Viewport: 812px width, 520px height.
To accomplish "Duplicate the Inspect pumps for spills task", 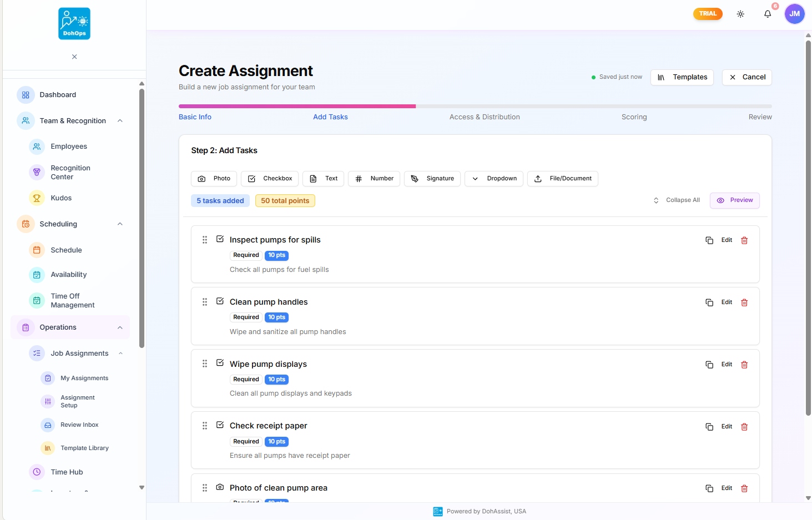I will pos(709,240).
